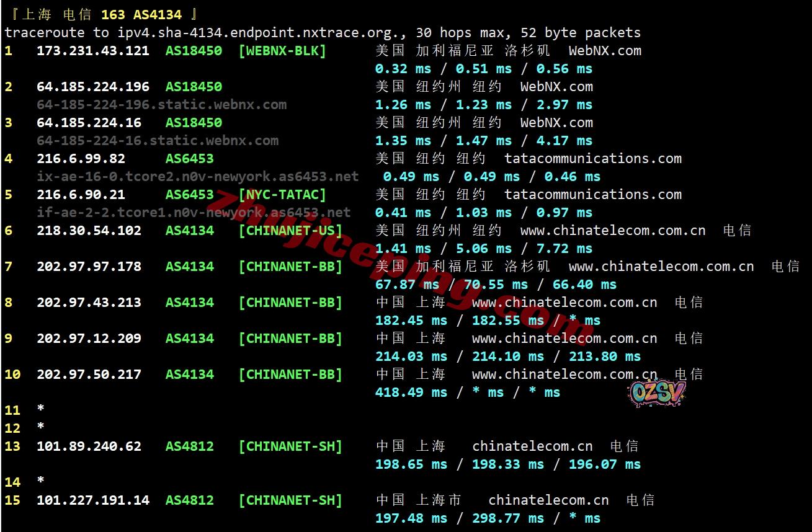Click IP address 202.97.12.209 on hop 9
The image size is (812, 532).
[x=89, y=339]
